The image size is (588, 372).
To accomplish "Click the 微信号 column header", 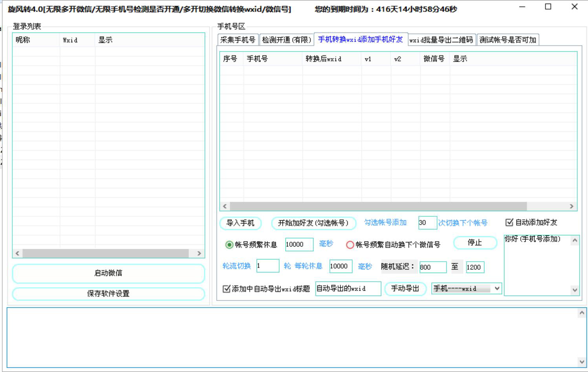I will (435, 59).
